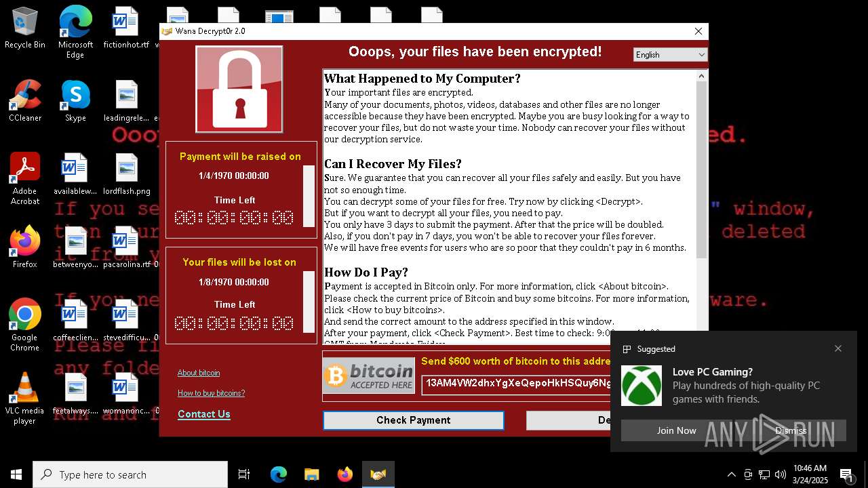Click the 'Your files will be lost on' label
The image size is (868, 488).
point(239,262)
